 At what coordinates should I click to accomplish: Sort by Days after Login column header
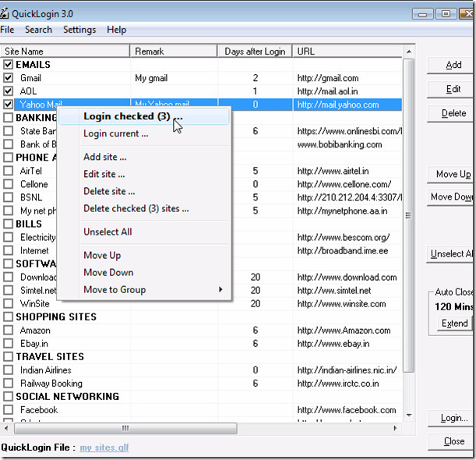pyautogui.click(x=255, y=51)
